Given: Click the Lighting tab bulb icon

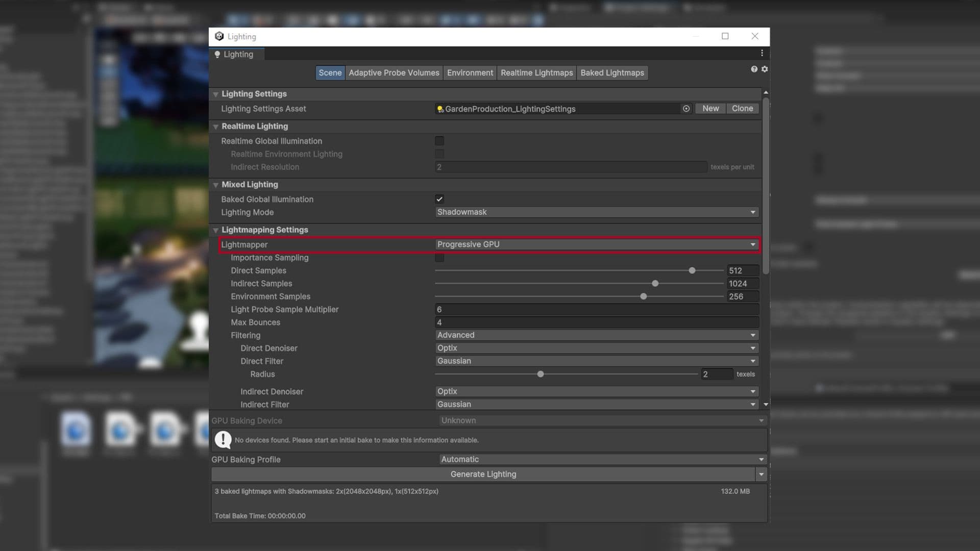Looking at the screenshot, I should pos(218,54).
